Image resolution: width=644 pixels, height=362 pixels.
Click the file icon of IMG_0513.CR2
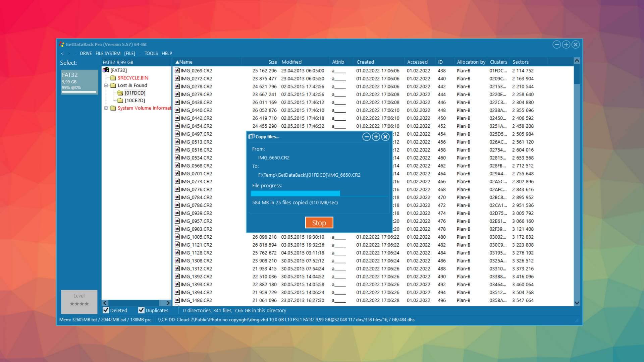[x=177, y=142]
